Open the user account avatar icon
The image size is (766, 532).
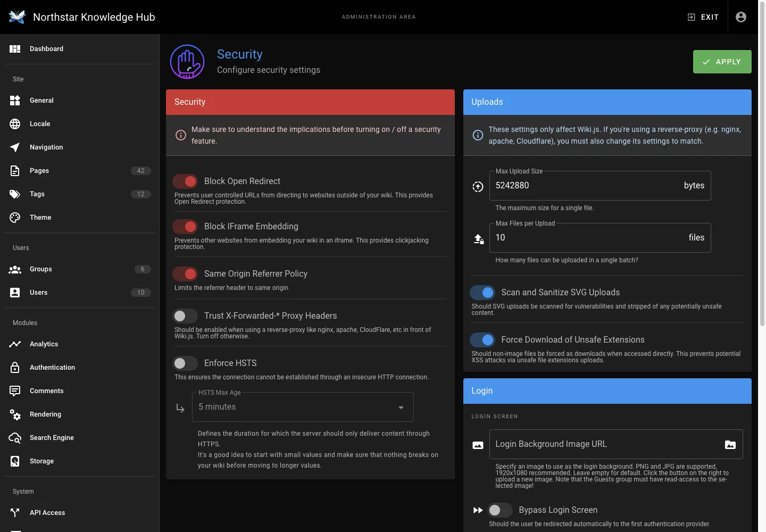741,17
